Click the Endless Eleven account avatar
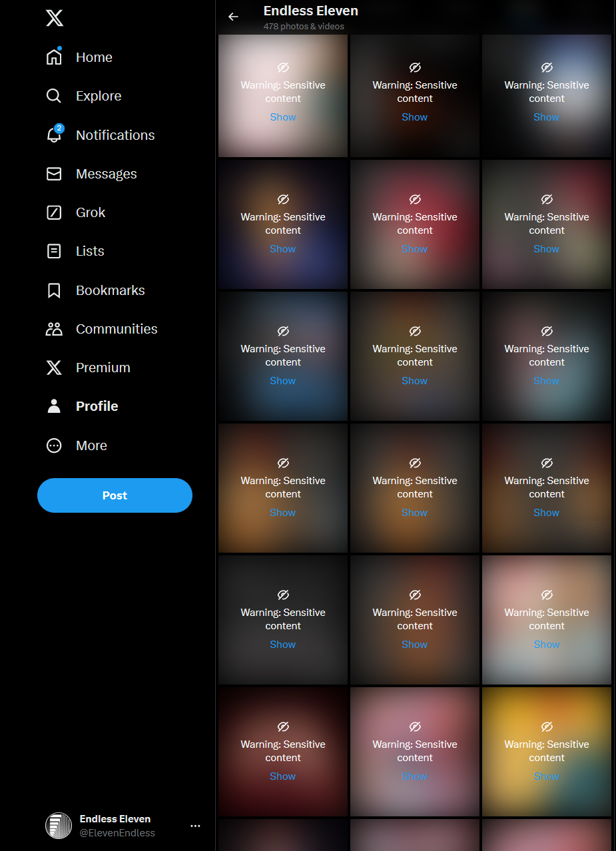This screenshot has height=851, width=616. pyautogui.click(x=59, y=826)
